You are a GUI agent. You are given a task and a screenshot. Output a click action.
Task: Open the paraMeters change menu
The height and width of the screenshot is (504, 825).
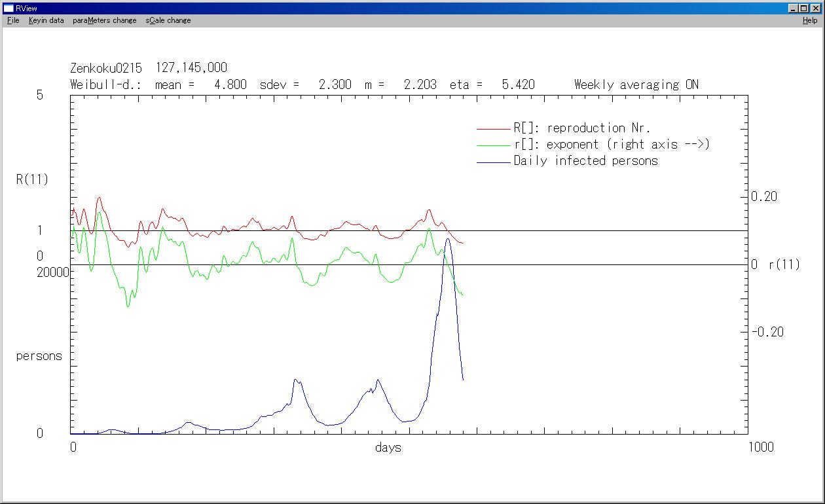click(105, 20)
